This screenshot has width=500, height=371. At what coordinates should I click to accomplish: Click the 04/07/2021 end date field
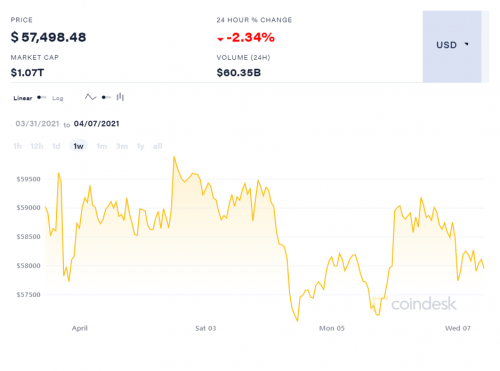pyautogui.click(x=96, y=124)
